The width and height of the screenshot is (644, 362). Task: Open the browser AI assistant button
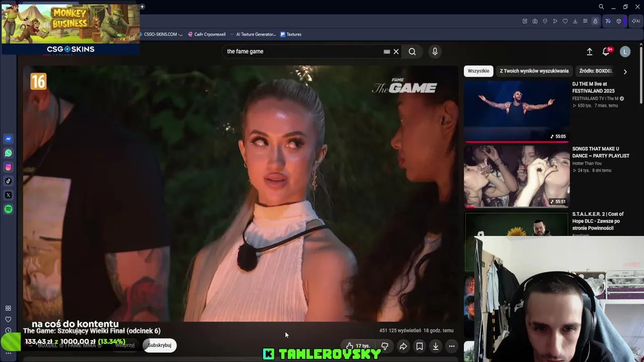pyautogui.click(x=635, y=21)
